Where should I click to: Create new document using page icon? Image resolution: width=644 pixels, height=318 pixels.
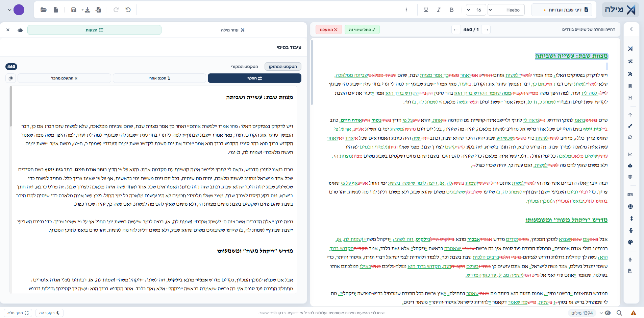(x=56, y=10)
